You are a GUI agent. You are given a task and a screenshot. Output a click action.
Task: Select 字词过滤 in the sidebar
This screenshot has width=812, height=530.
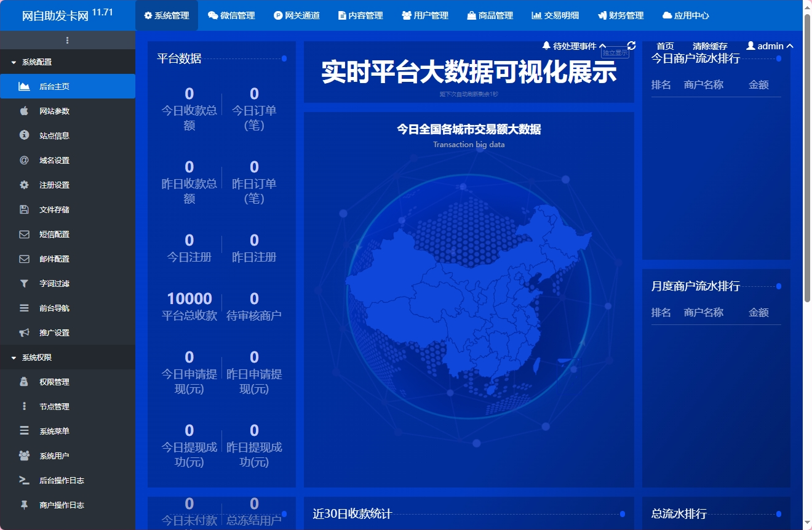(x=68, y=283)
